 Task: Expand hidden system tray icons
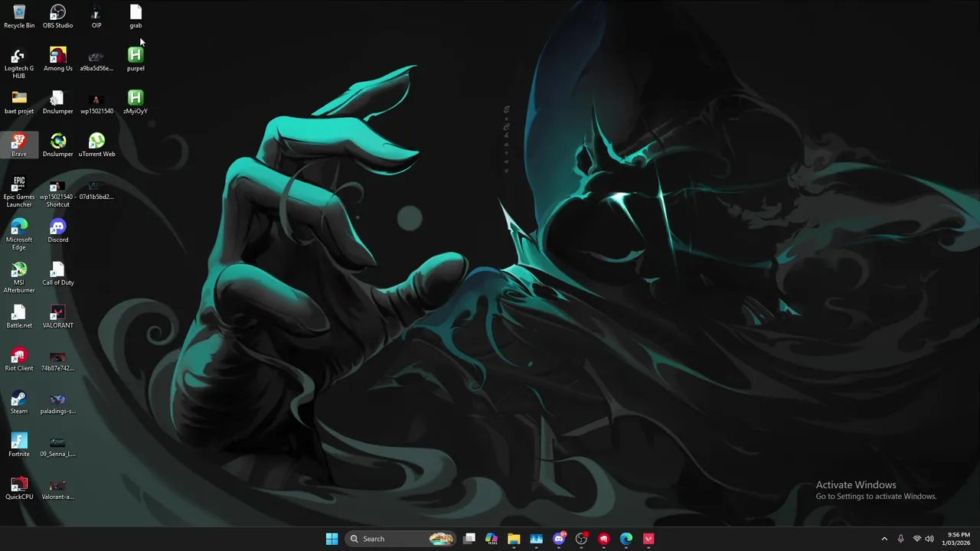tap(884, 539)
